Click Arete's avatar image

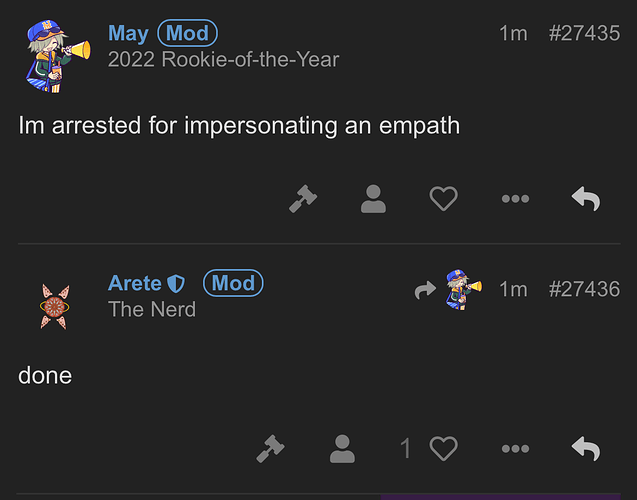pos(55,307)
